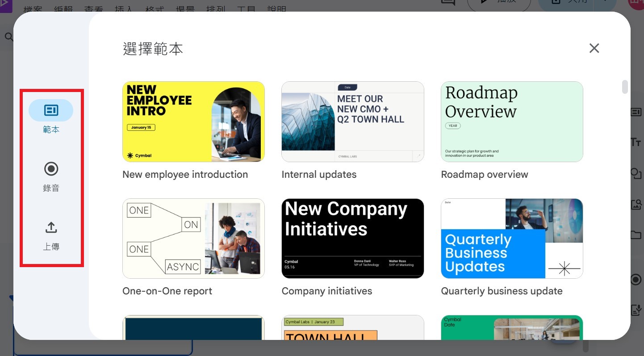Click the script mic icon in right panel

(636, 310)
